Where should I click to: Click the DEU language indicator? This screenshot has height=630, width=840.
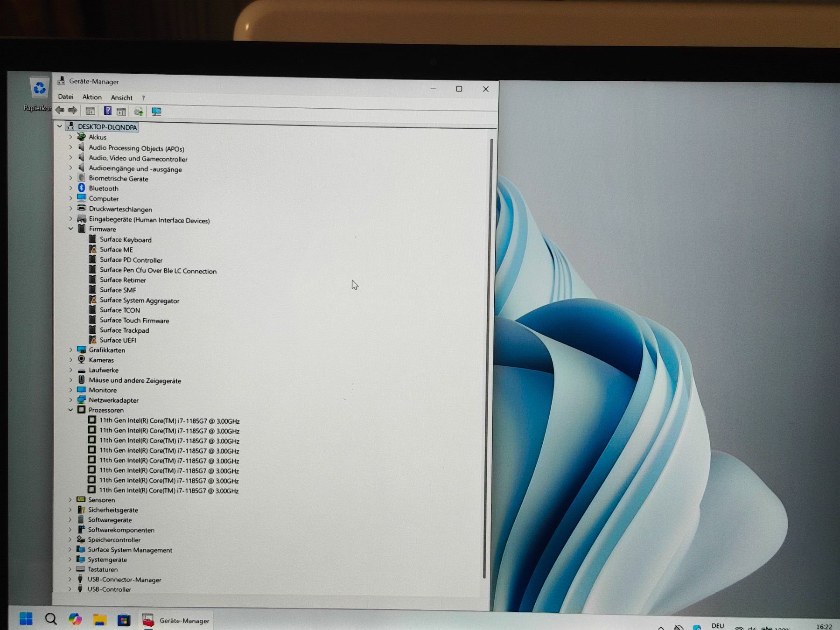[x=718, y=626]
